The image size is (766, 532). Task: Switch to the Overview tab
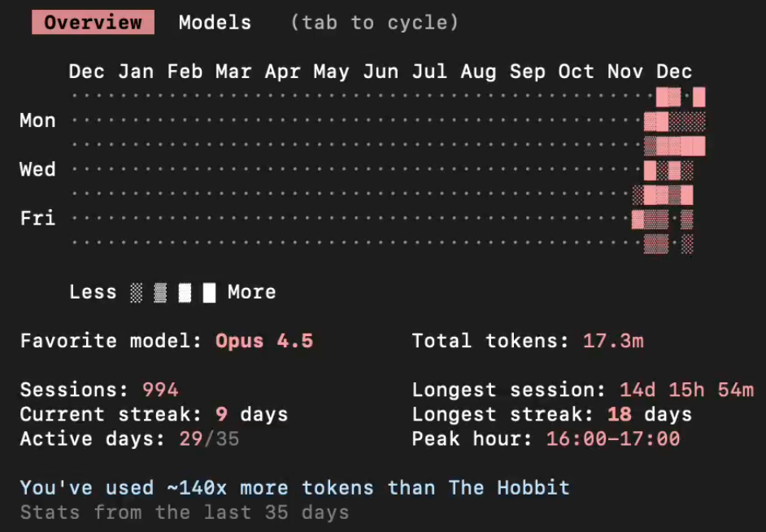[x=93, y=23]
